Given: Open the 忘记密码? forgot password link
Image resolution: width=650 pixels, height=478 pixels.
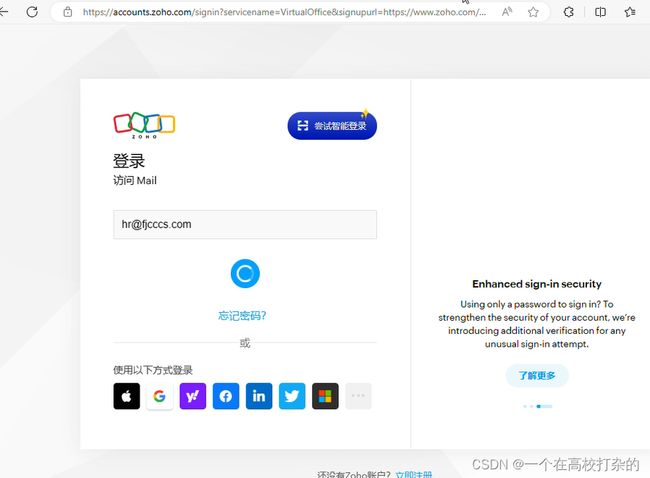Looking at the screenshot, I should 243,316.
